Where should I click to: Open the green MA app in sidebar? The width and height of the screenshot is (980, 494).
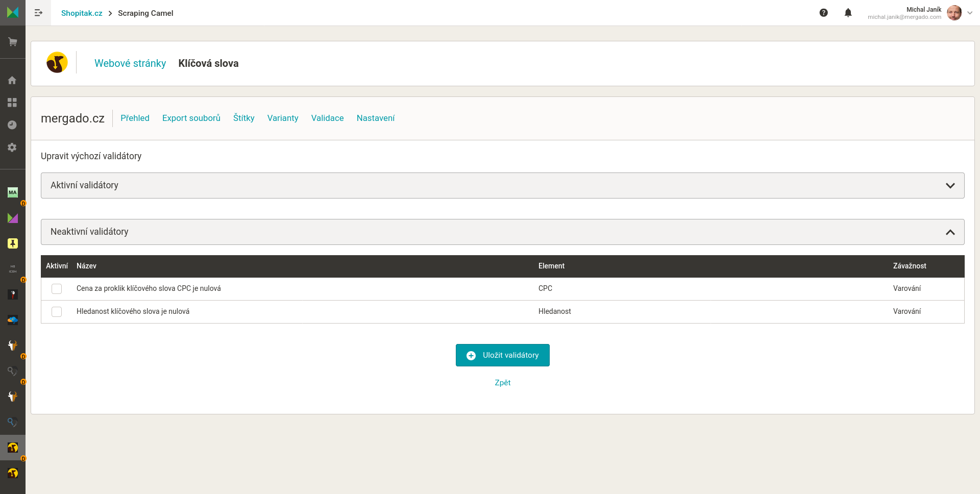point(13,192)
